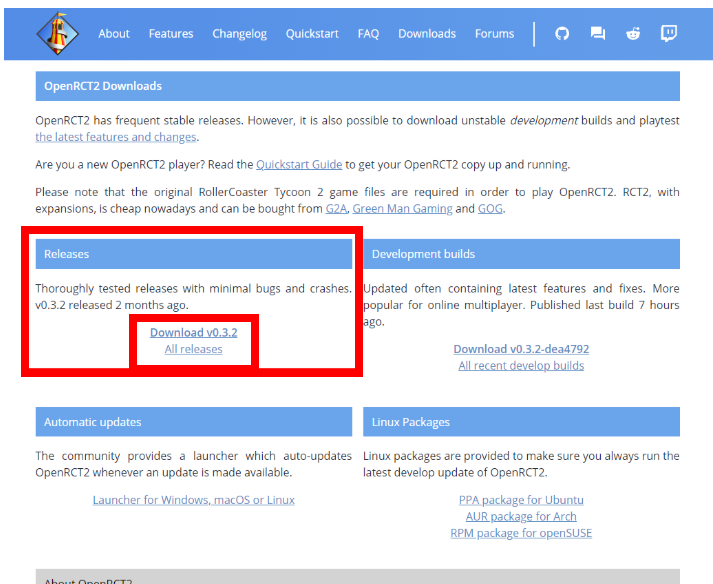713x584 pixels.
Task: Open the Features menu item
Action: click(x=171, y=34)
